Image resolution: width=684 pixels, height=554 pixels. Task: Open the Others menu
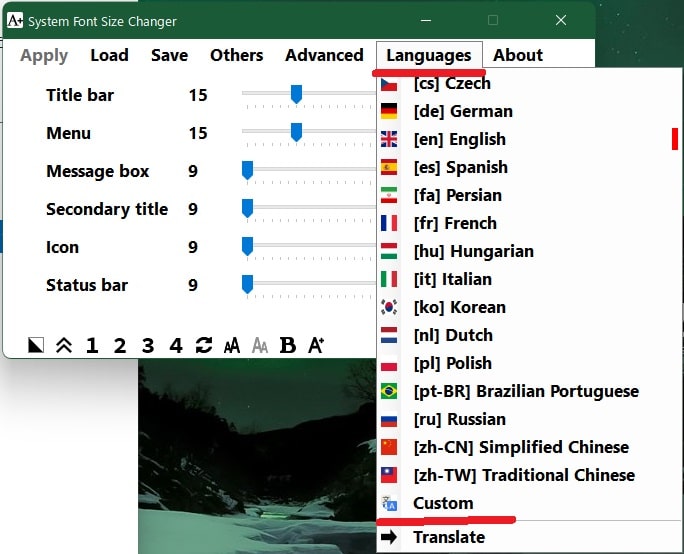pyautogui.click(x=236, y=55)
